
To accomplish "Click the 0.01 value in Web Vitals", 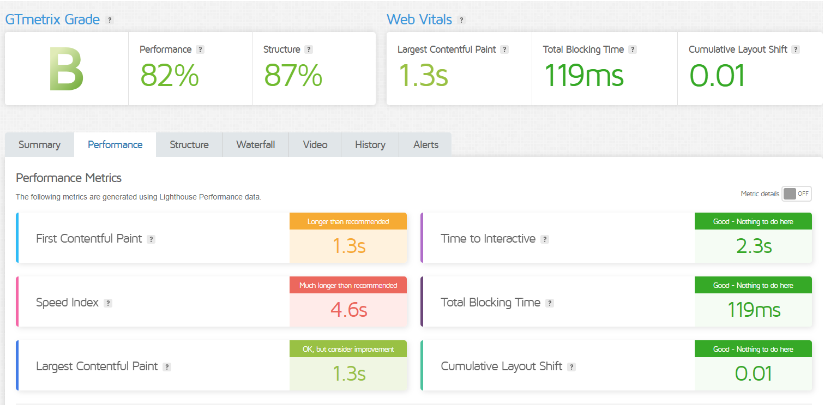I will (x=717, y=75).
